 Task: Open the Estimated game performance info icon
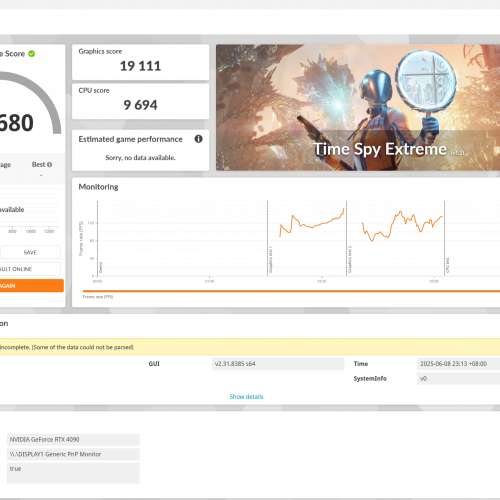[198, 139]
